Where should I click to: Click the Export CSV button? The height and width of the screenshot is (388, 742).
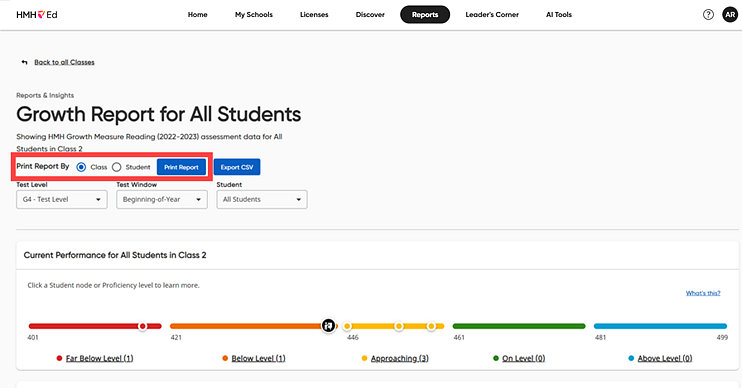[237, 167]
